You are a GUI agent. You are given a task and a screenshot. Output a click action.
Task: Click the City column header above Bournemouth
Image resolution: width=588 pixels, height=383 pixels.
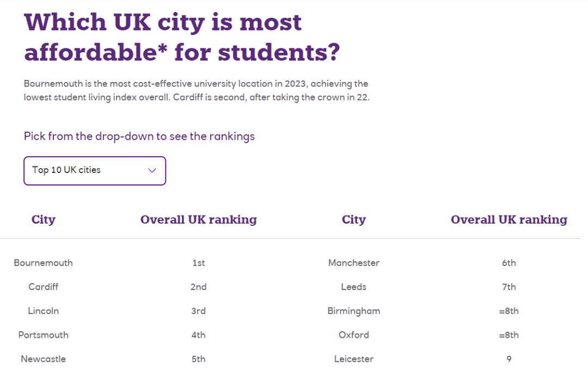coord(44,220)
